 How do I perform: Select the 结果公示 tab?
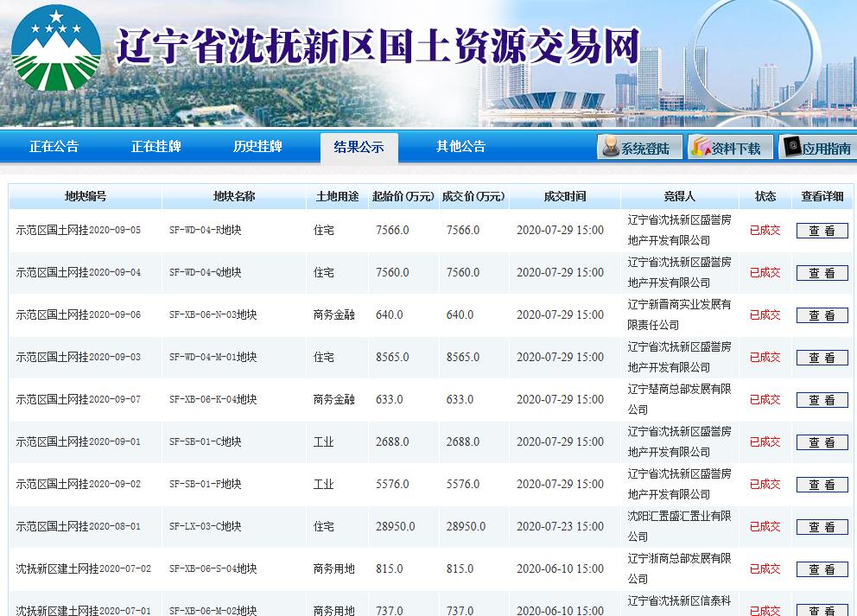(358, 147)
